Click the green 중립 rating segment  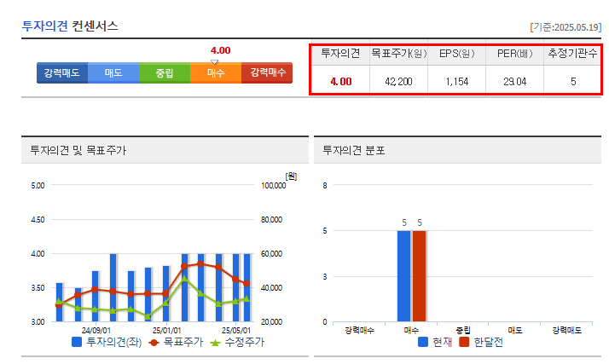click(x=165, y=72)
